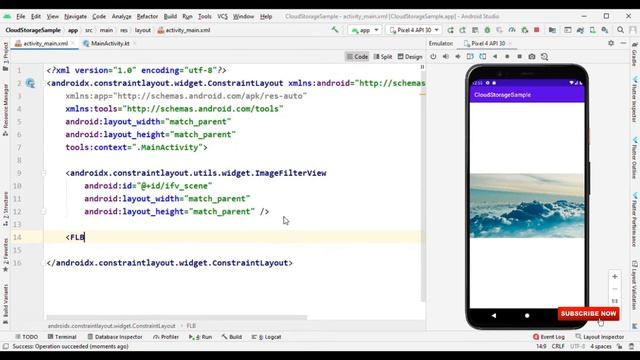Open the Layout Inspector
640x360 pixels.
[600, 337]
